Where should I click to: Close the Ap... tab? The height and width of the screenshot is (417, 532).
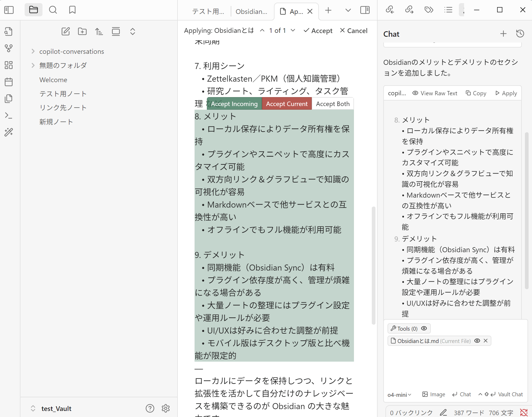pos(310,11)
